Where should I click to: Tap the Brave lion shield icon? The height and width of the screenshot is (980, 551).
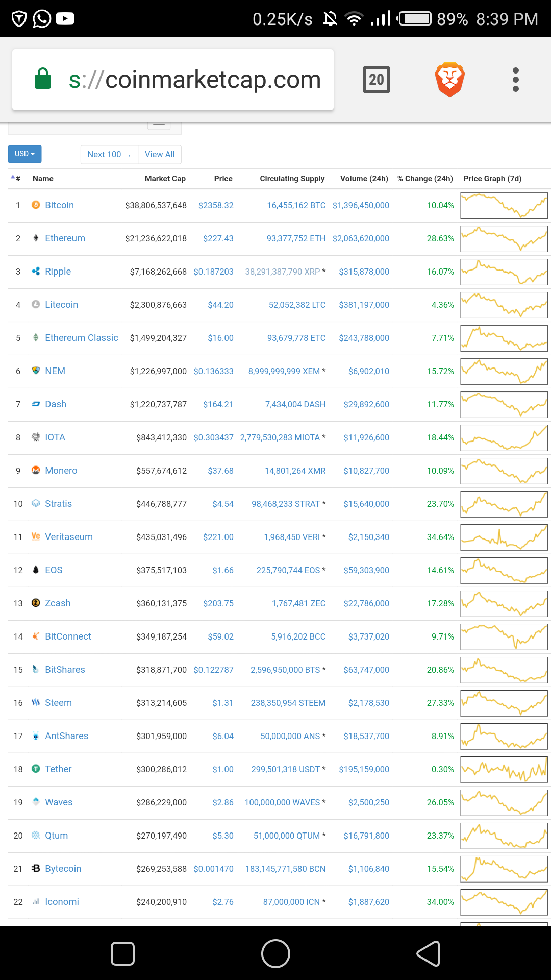[449, 80]
